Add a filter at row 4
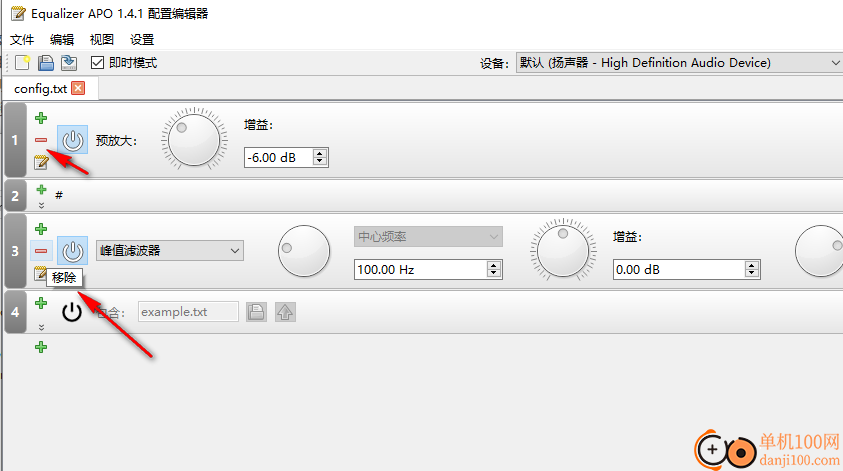Viewport: 843px width, 471px height. 41,303
